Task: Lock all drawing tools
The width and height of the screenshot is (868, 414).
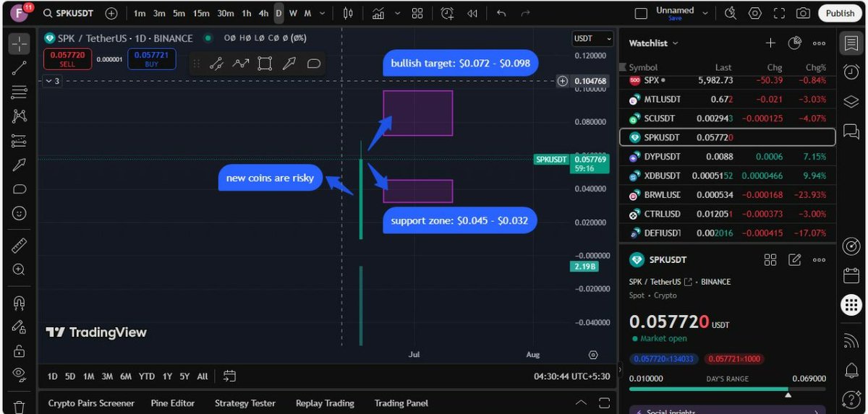Action: coord(20,350)
